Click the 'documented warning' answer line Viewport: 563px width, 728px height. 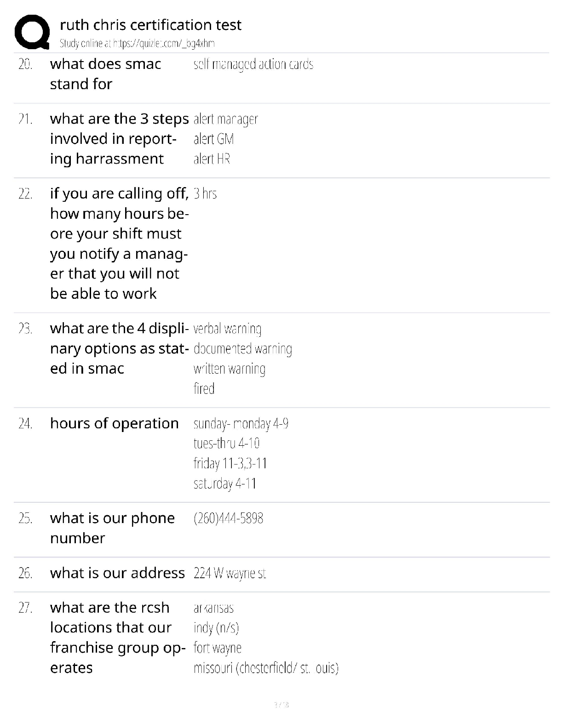(x=242, y=349)
